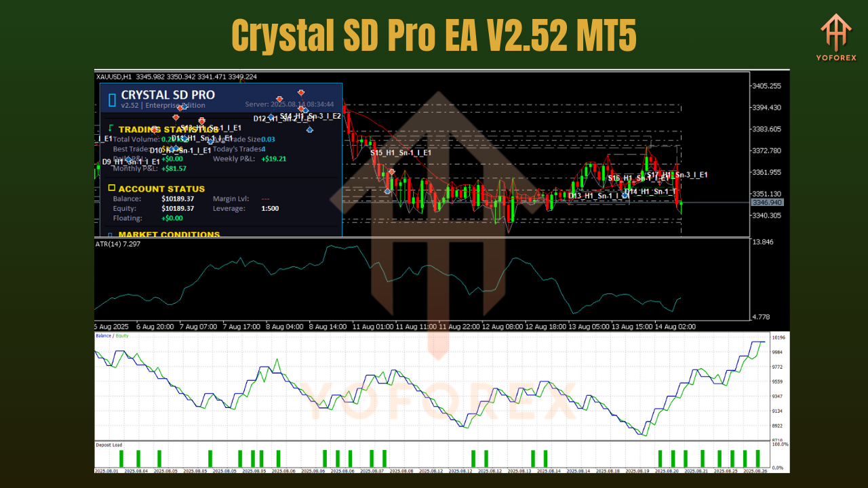Click the blue buy arrow below S15_H1_Sn-1_I_E1
This screenshot has width=868, height=488.
tap(387, 190)
